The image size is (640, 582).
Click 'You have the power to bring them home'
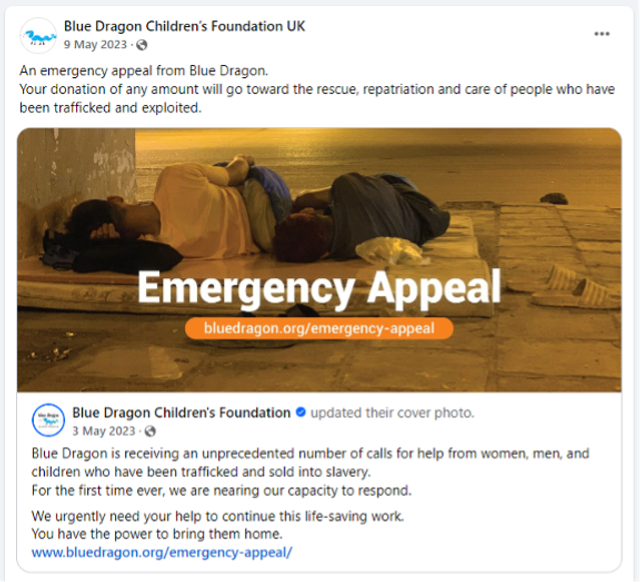point(157,534)
